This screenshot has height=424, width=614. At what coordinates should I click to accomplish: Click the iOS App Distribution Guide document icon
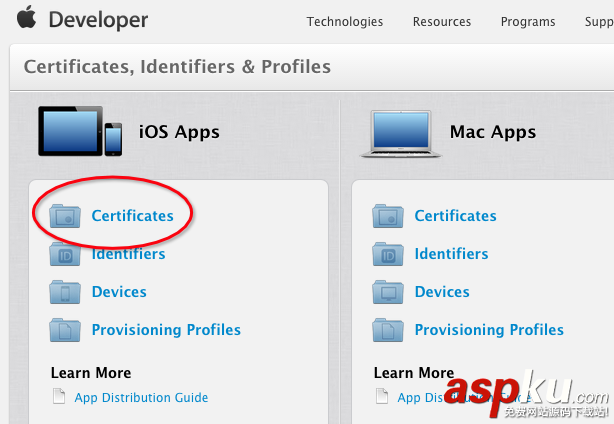point(59,396)
